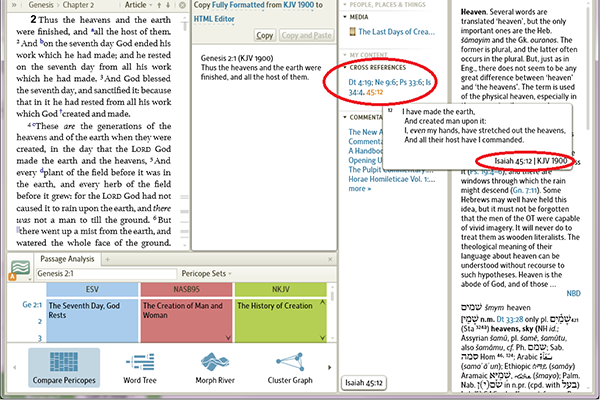Screen dimensions: 600x400
Task: Open the Horae Homileticae Vol. 1 commentary
Action: click(392, 179)
